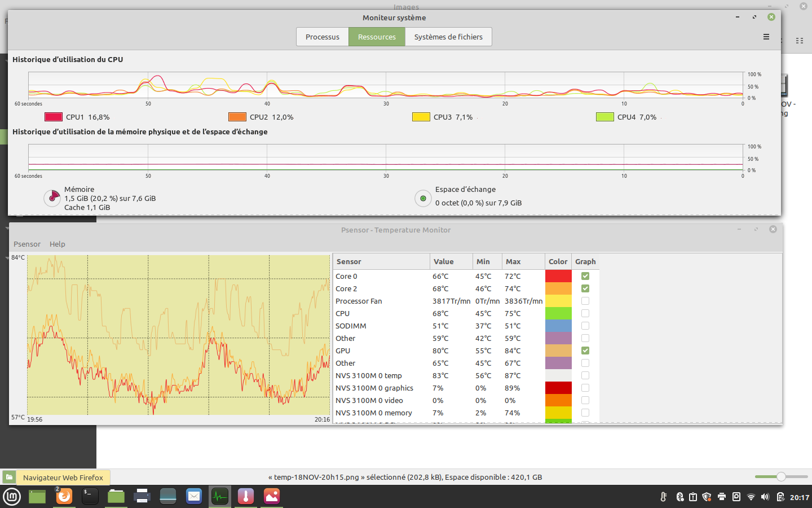
Task: Change the CPU1 graph color swatch
Action: 54,117
